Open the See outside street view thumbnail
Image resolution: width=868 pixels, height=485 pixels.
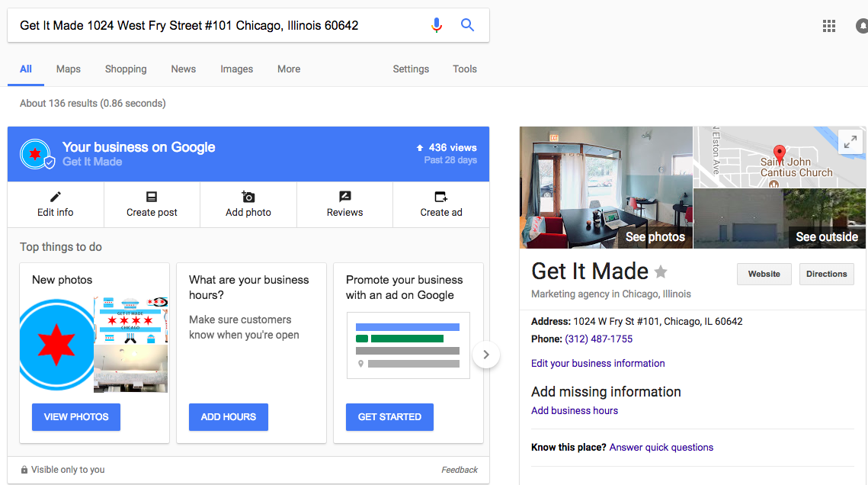click(780, 218)
